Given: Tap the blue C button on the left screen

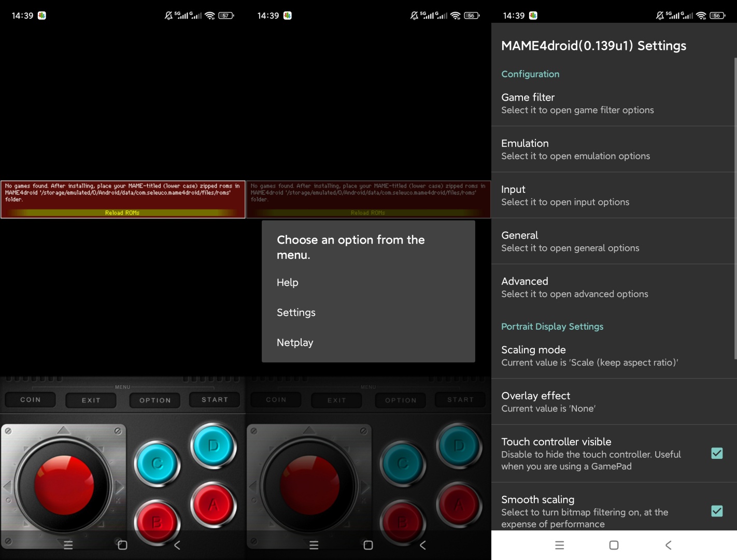Looking at the screenshot, I should click(157, 463).
